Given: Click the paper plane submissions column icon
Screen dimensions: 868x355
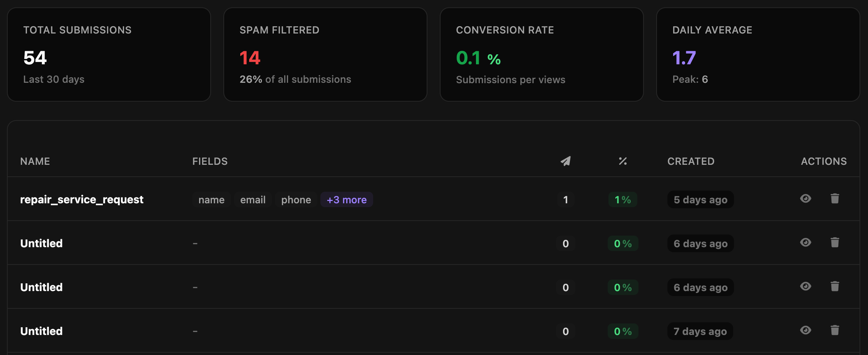Looking at the screenshot, I should coord(565,161).
